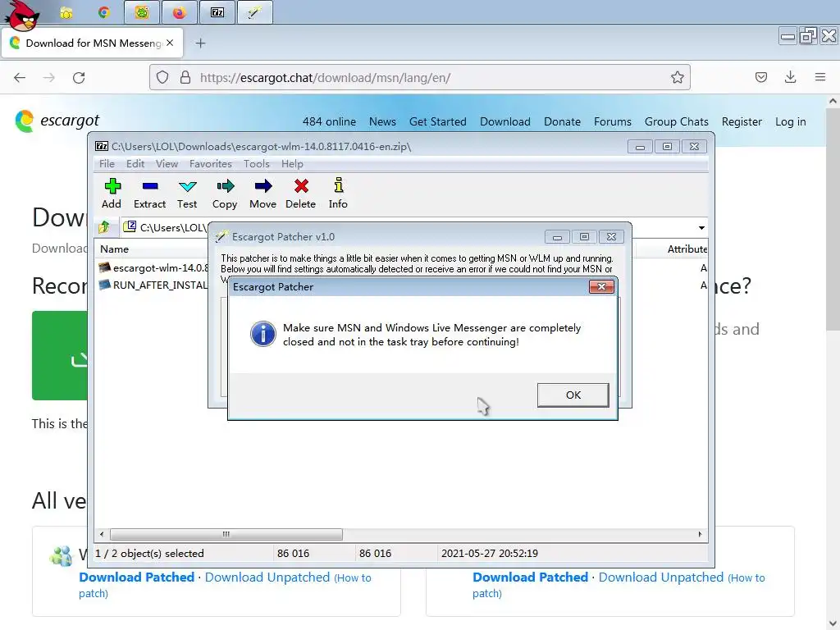Open the browser downloads panel icon

[x=790, y=78]
